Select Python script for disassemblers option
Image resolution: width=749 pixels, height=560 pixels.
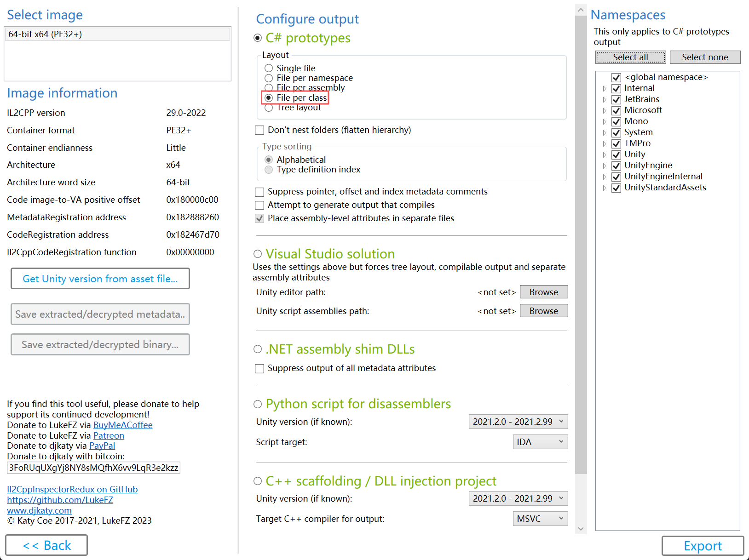coord(258,404)
